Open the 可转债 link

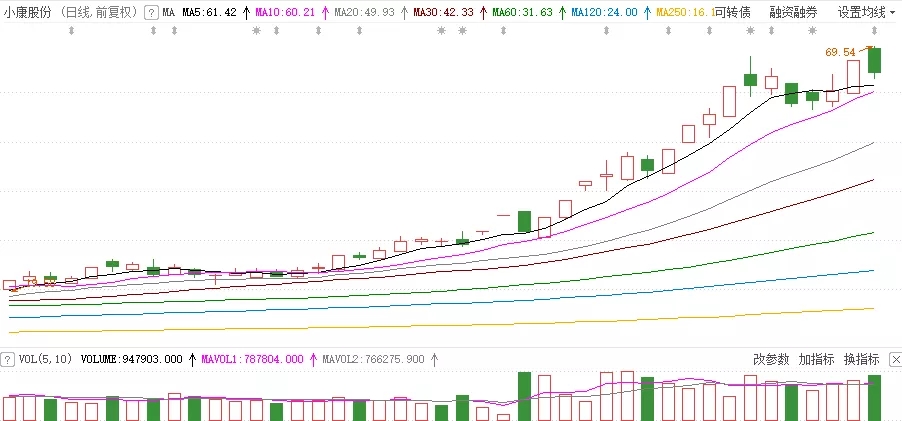[x=732, y=12]
